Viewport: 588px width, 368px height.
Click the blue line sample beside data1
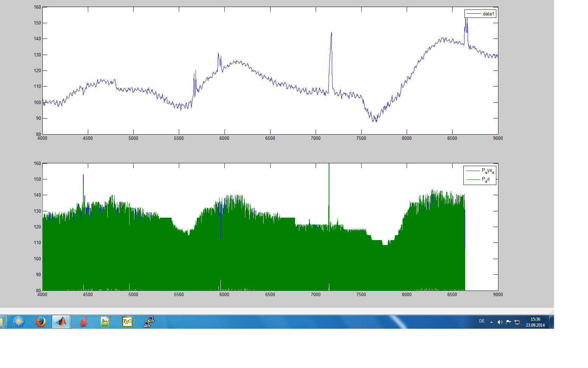click(474, 14)
